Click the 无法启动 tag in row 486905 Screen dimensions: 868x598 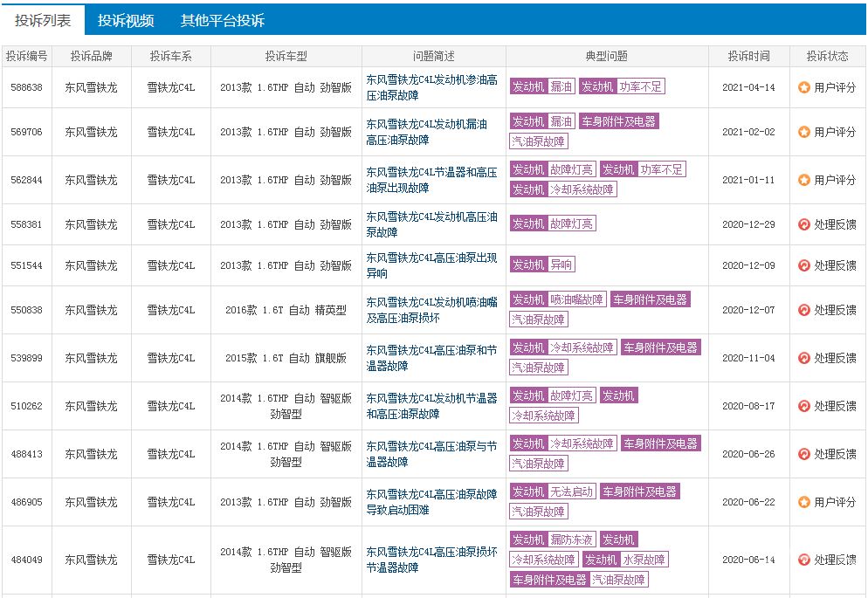tap(571, 491)
